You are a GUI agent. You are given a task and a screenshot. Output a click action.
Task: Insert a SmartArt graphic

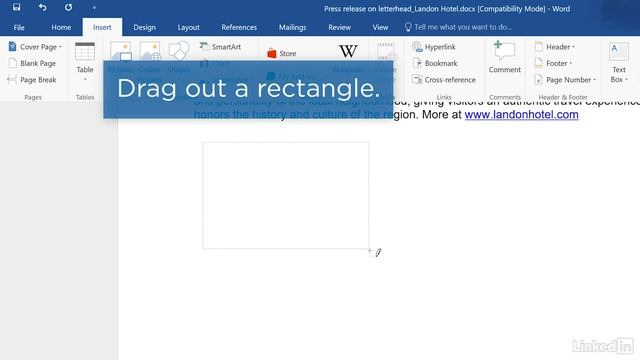click(x=220, y=47)
